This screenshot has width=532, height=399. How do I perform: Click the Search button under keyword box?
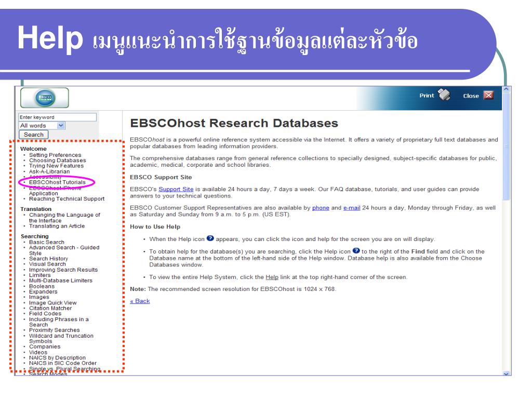click(x=34, y=135)
